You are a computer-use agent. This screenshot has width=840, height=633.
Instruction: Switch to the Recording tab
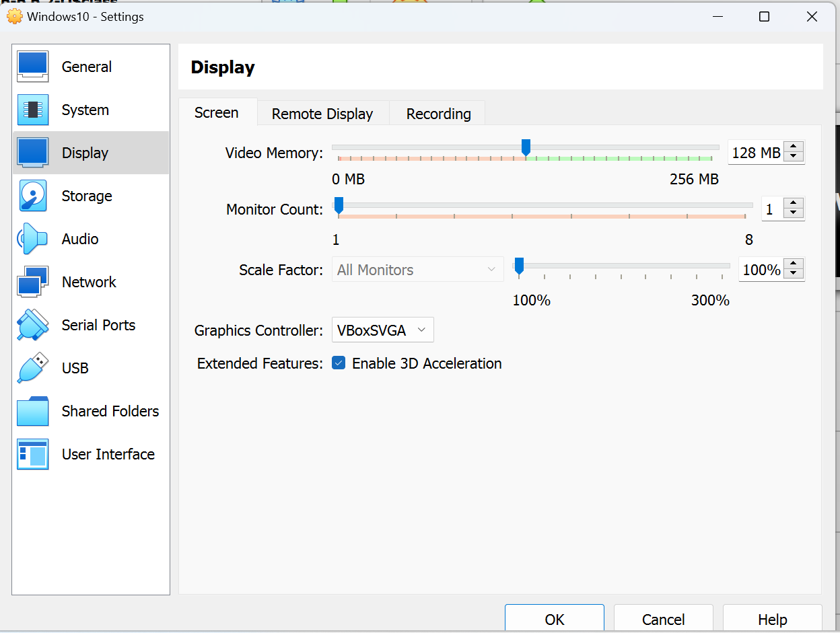tap(438, 114)
